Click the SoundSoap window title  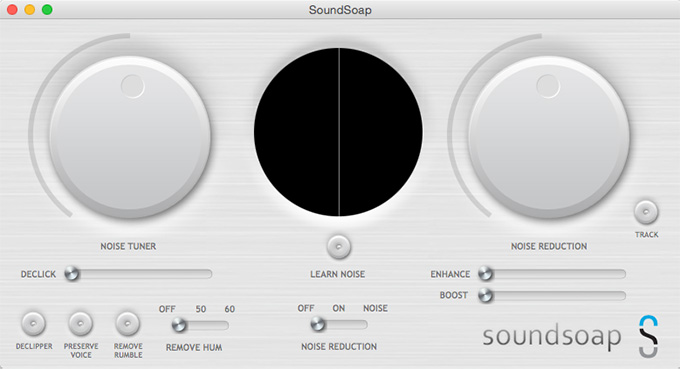tap(340, 10)
